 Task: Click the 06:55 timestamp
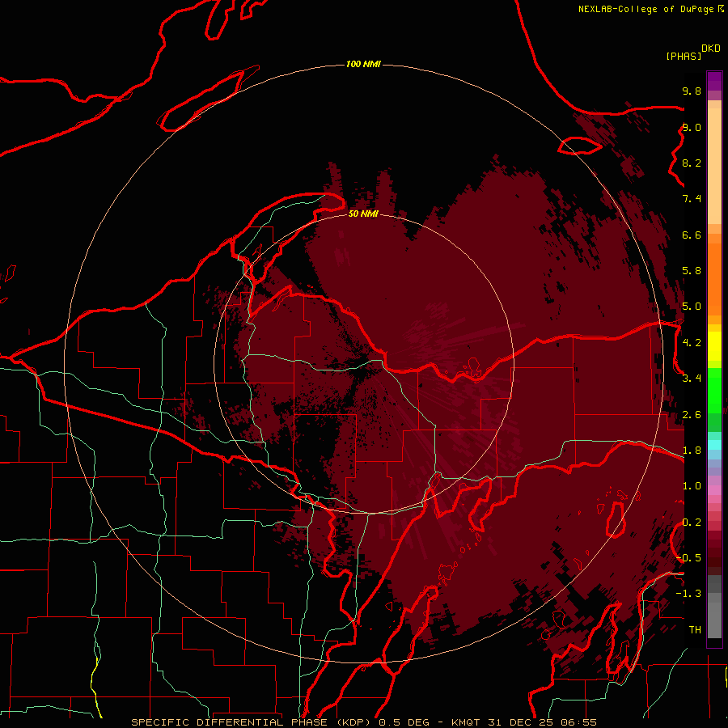point(578,722)
